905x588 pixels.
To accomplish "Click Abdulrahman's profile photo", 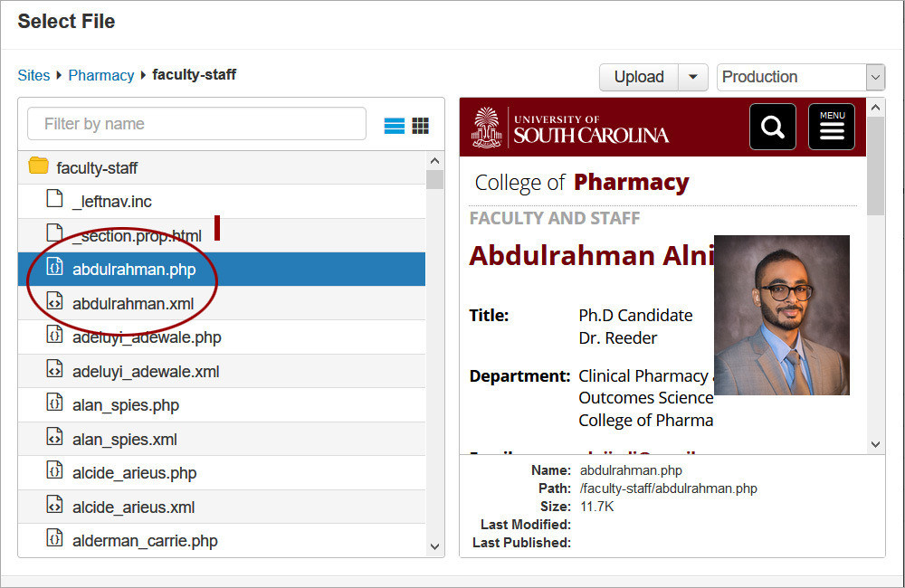I will pyautogui.click(x=782, y=315).
